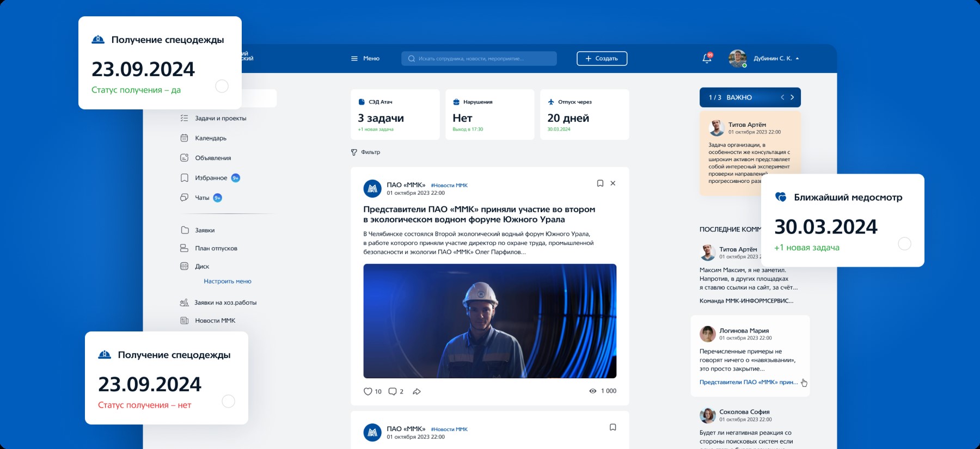Click the search magnifier icon
Viewport: 980px width, 449px height.
412,58
